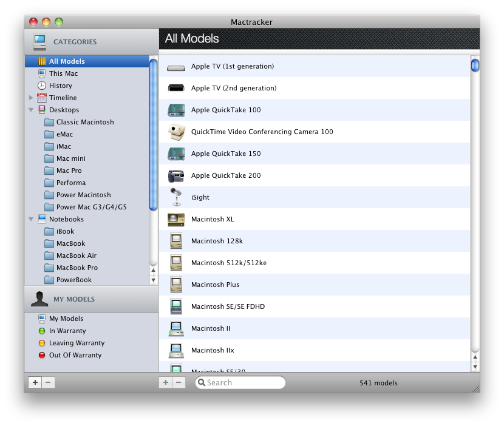
Task: Click the model list scroll down arrow
Action: [475, 367]
